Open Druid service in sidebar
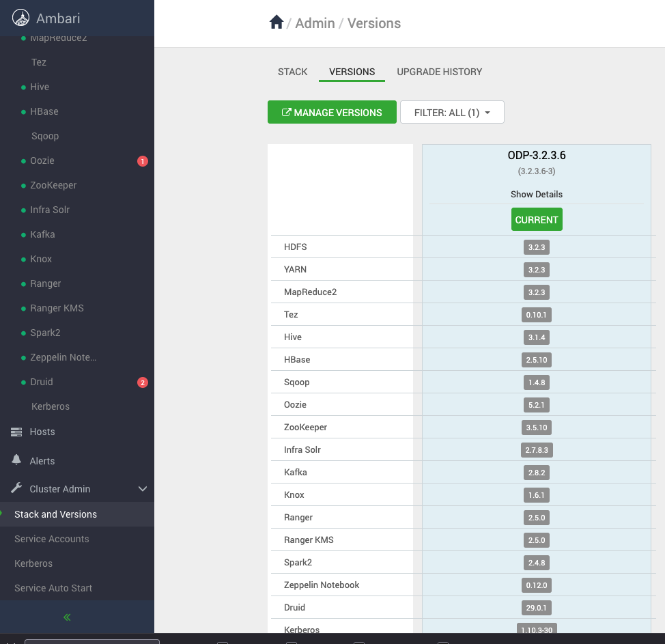This screenshot has height=644, width=665. pyautogui.click(x=41, y=382)
